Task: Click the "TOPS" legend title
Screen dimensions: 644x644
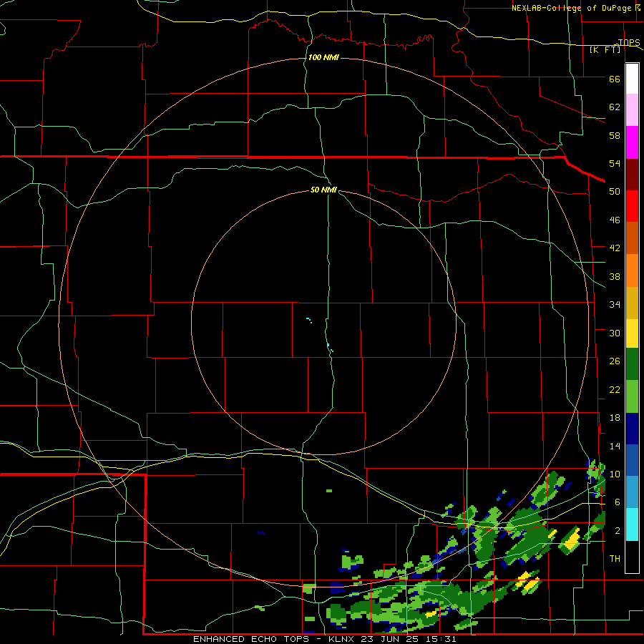Action: pos(629,42)
